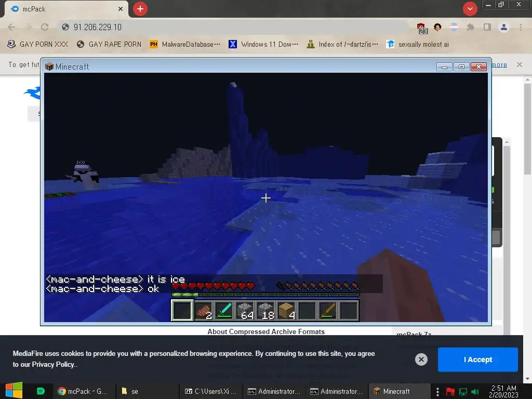The height and width of the screenshot is (399, 532).
Task: Select the mcPack browser tab
Action: click(66, 9)
